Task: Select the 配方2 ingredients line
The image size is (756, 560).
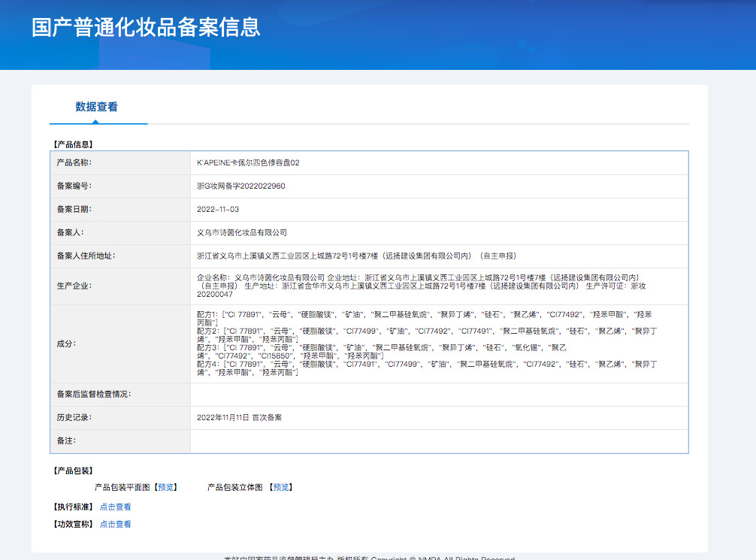Action: click(x=427, y=335)
